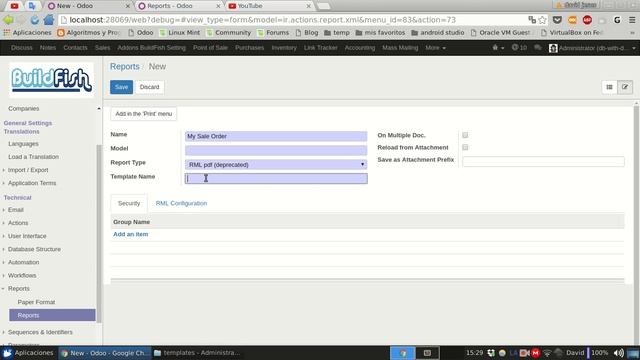This screenshot has width=640, height=360.
Task: Expand the Email sidebar section
Action: (x=16, y=210)
